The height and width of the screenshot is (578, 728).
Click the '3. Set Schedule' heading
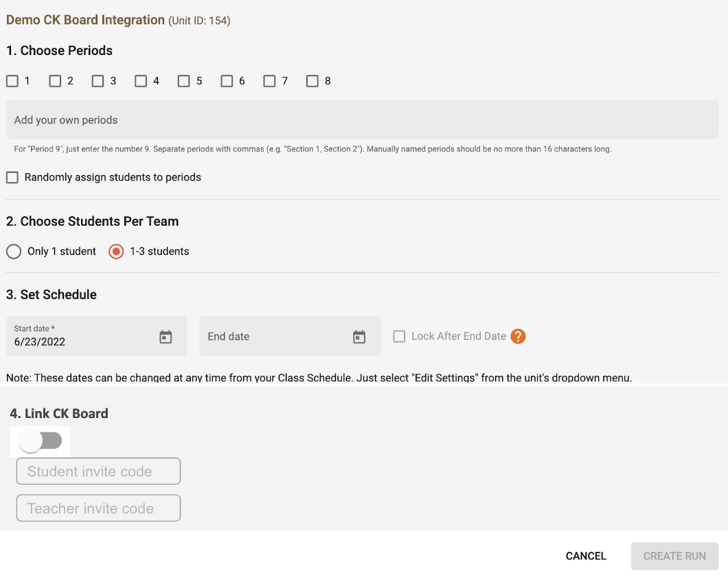tap(52, 294)
